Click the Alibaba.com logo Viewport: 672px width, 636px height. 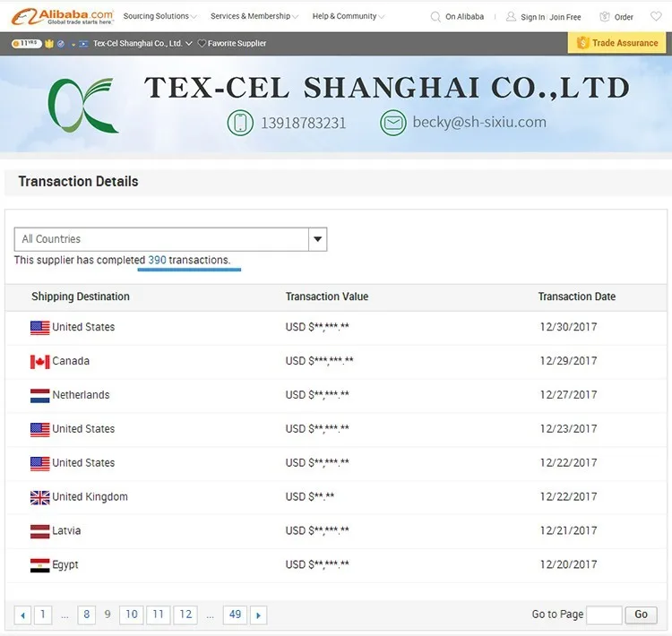click(62, 16)
